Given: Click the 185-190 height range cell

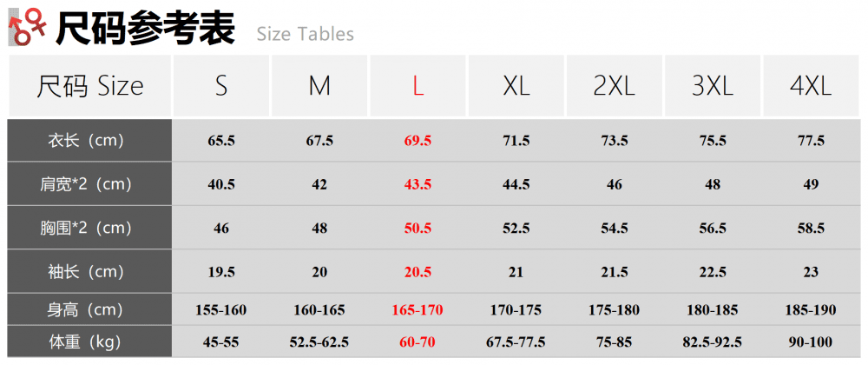Looking at the screenshot, I should click(811, 309).
